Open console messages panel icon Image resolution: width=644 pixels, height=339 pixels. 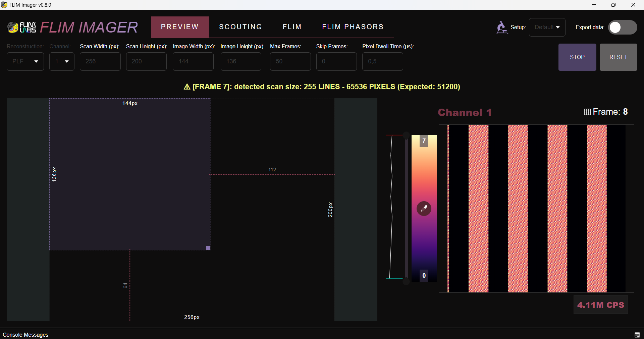pyautogui.click(x=637, y=335)
